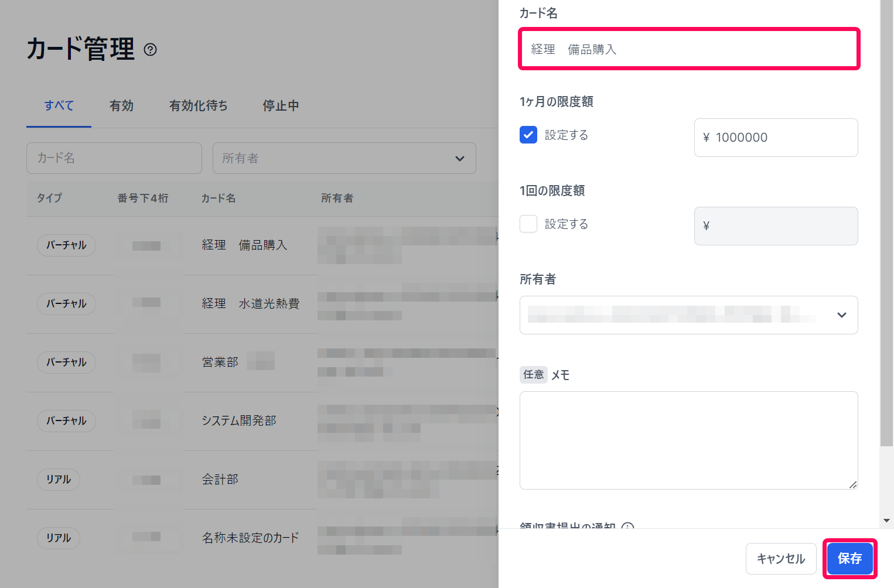This screenshot has width=894, height=588.
Task: Click the タイプ column header
Action: pyautogui.click(x=49, y=198)
